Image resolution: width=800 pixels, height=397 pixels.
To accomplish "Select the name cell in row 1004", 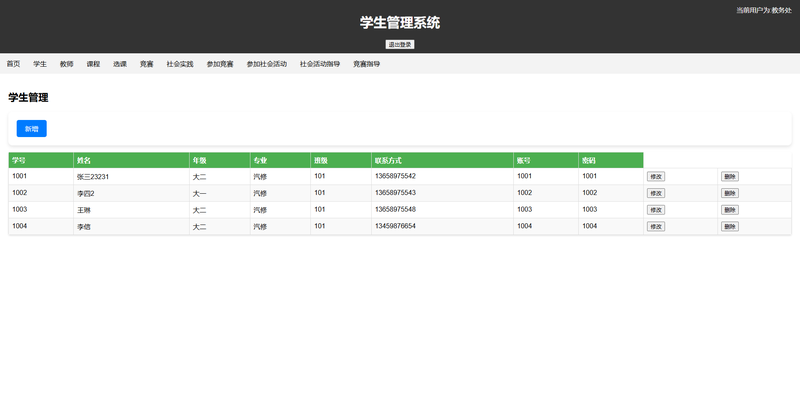I will (131, 227).
